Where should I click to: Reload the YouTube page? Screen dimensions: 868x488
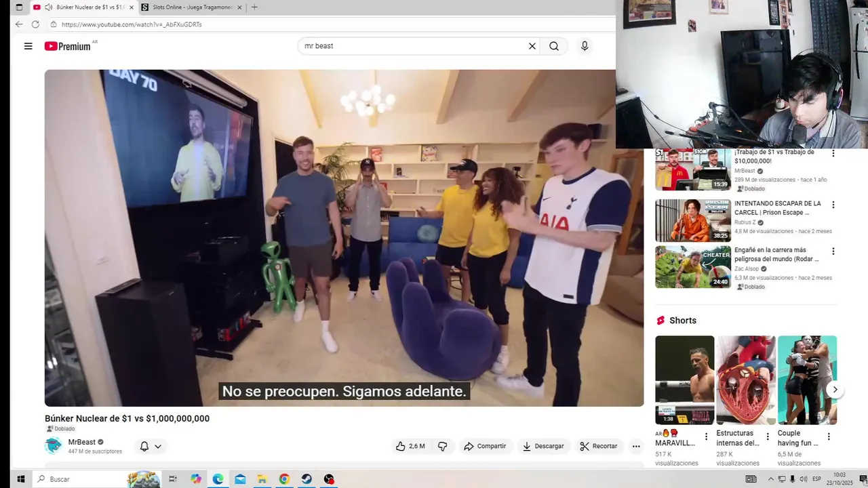35,24
